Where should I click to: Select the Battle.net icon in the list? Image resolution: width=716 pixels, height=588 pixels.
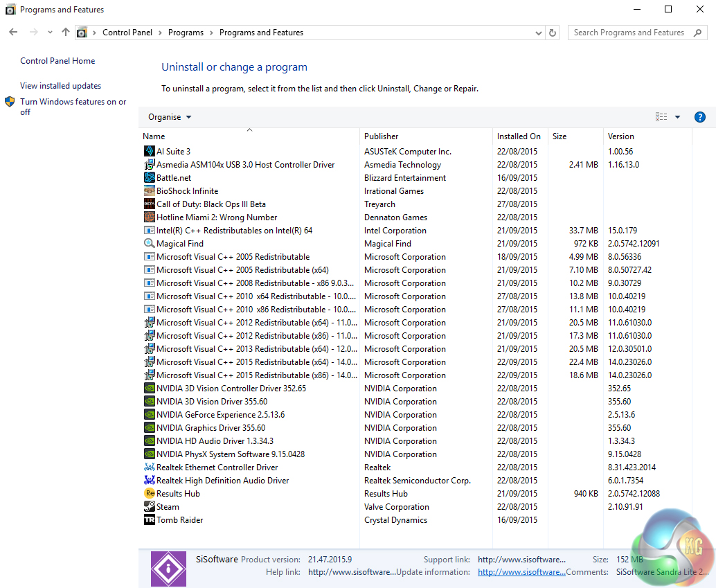coord(149,177)
